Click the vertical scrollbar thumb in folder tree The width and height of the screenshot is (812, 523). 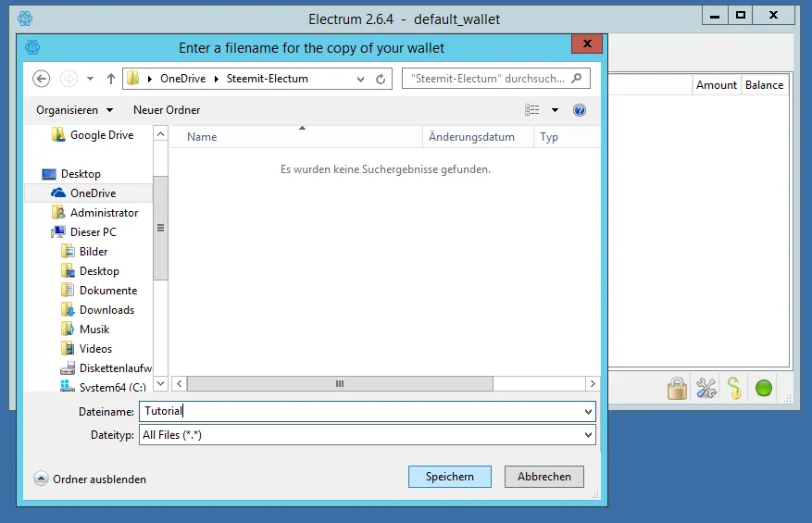tap(160, 228)
